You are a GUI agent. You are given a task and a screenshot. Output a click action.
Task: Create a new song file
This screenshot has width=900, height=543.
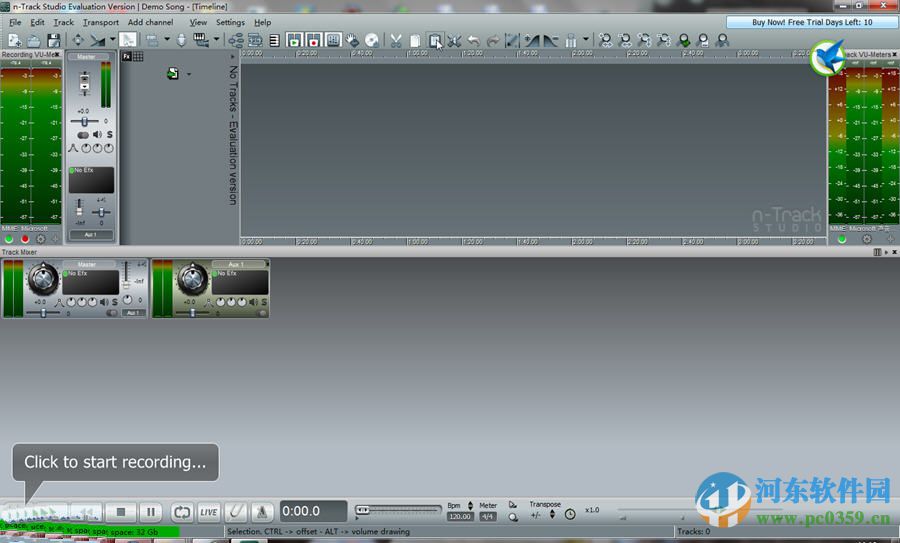14,40
